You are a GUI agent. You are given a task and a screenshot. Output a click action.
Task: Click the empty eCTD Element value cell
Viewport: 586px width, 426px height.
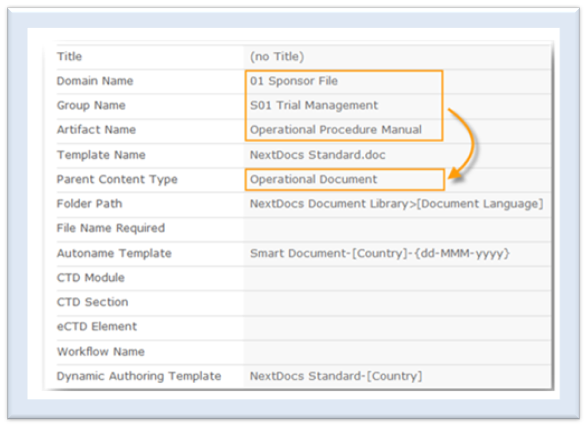pyautogui.click(x=397, y=327)
